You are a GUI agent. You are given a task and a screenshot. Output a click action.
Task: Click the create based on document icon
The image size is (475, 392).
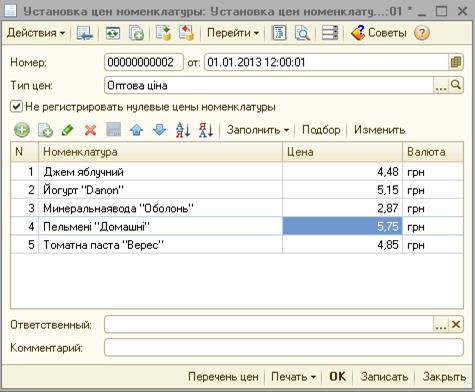163,33
